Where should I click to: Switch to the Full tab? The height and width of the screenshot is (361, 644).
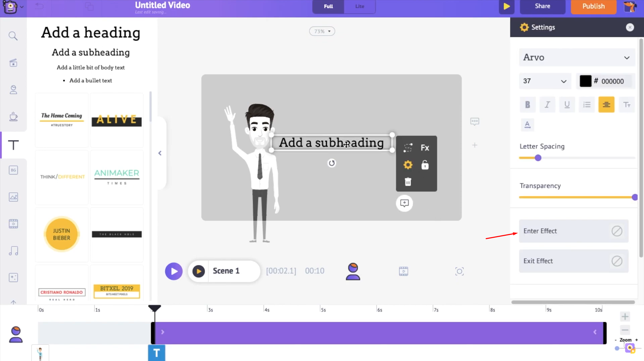pos(328,6)
